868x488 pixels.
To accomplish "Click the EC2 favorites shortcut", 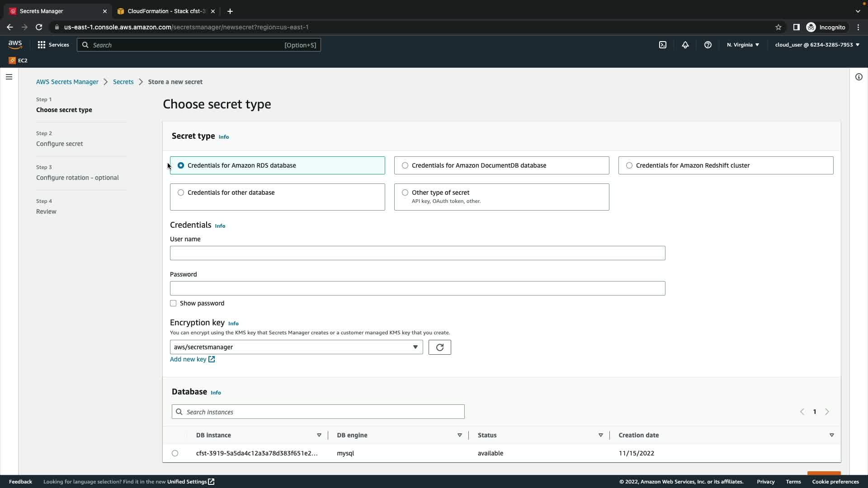I will [x=18, y=61].
